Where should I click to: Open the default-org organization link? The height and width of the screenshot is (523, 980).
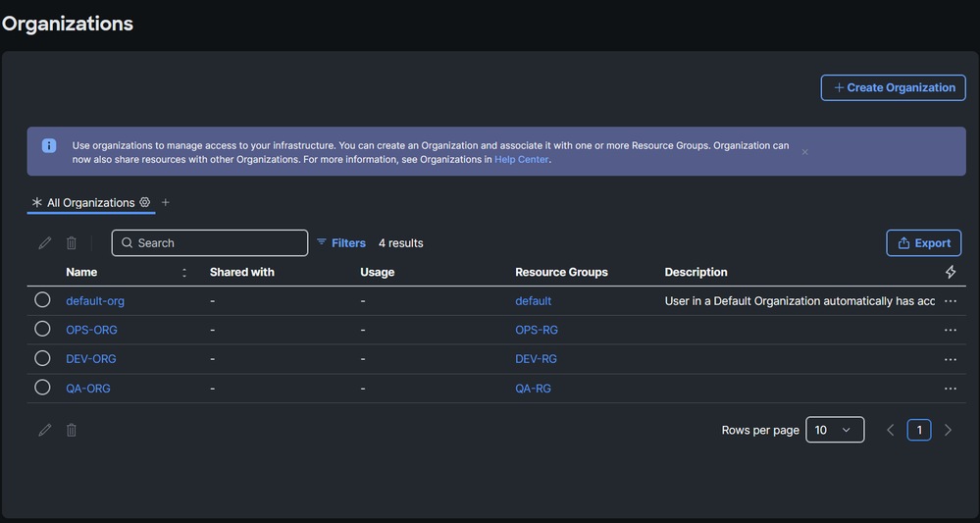(95, 301)
